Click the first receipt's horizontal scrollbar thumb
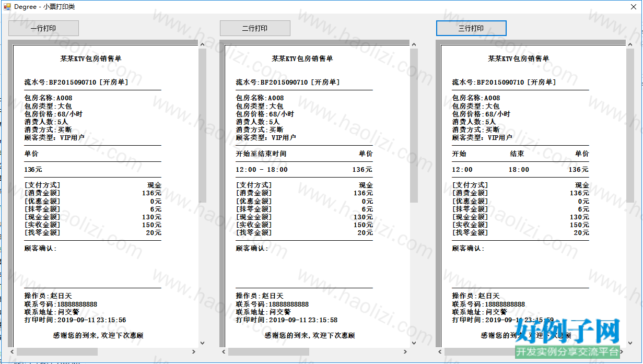The width and height of the screenshot is (643, 364). [x=57, y=352]
